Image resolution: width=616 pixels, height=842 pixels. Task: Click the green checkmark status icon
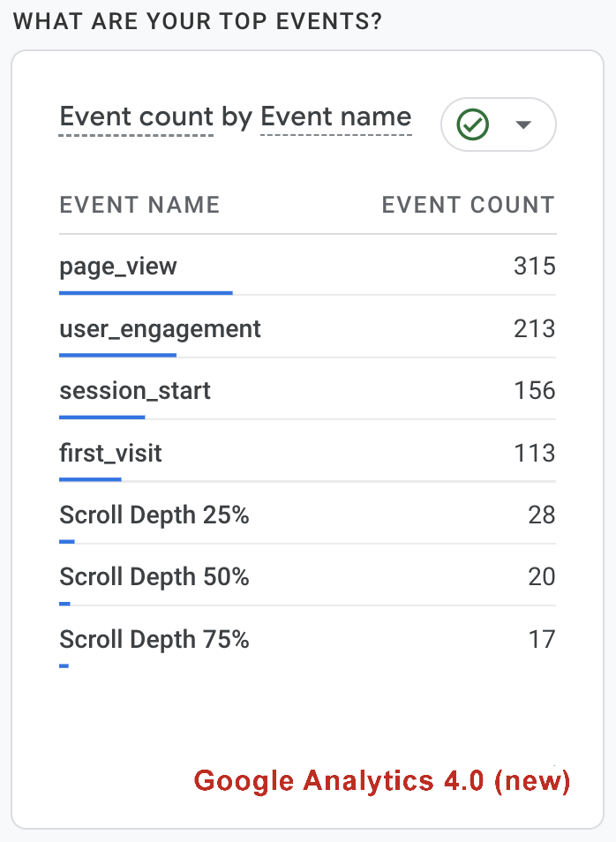pos(473,124)
